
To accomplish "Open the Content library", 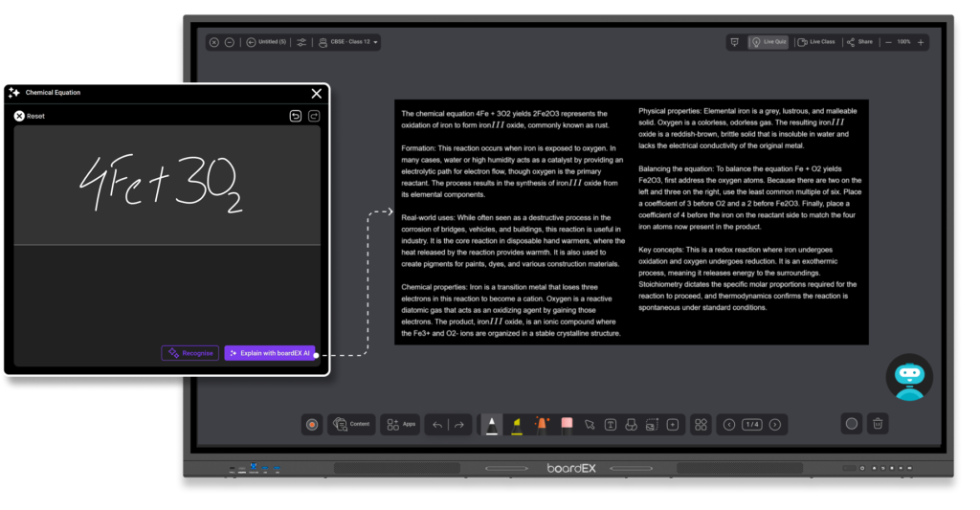I will click(x=351, y=424).
